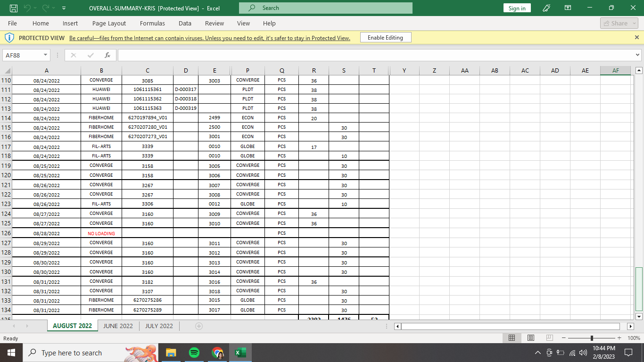Open the Coming Soon pen icon
The height and width of the screenshot is (362, 644).
pos(547,8)
